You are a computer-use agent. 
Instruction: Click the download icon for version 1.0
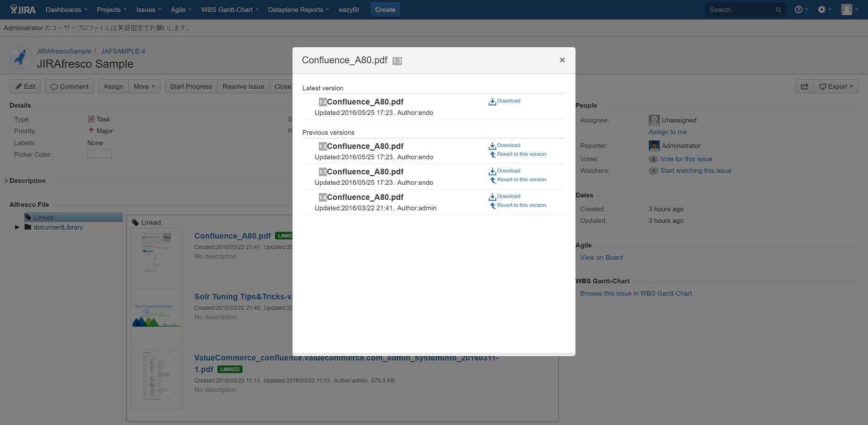click(x=492, y=197)
